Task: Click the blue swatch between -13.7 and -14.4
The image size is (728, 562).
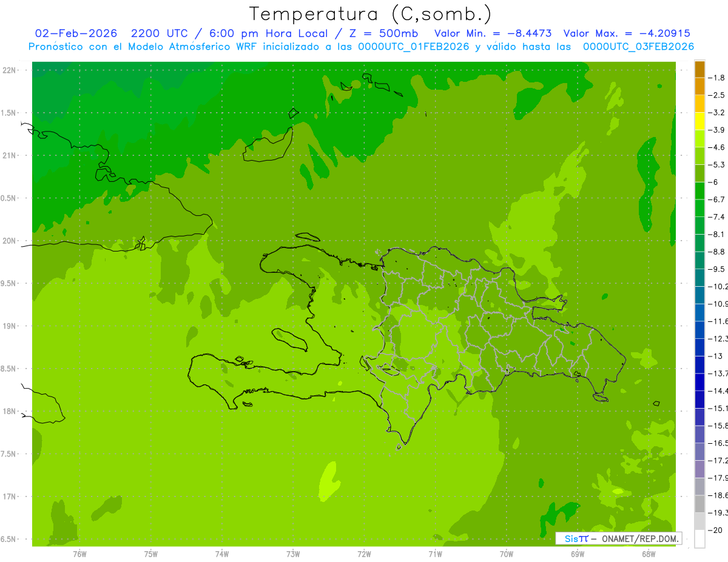Action: tap(699, 382)
